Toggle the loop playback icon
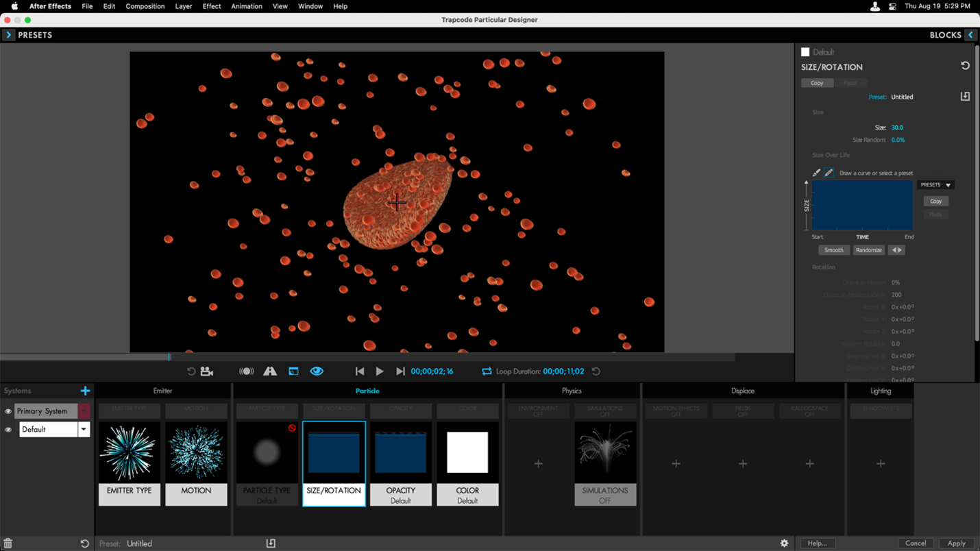The width and height of the screenshot is (980, 551). click(487, 371)
